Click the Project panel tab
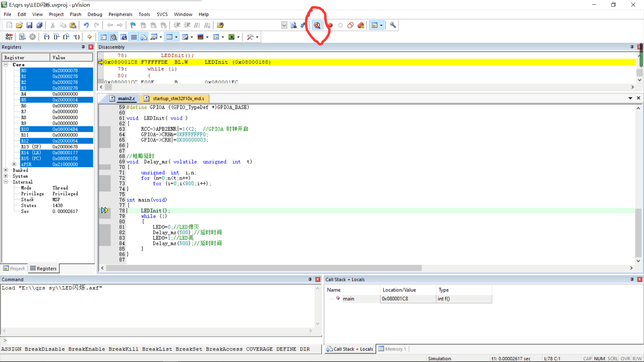This screenshot has width=644, height=362. [14, 268]
